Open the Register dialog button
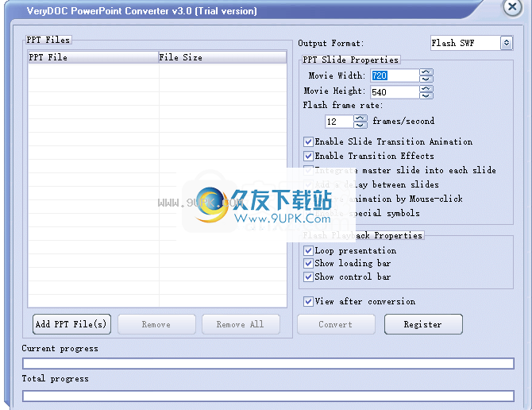 423,324
